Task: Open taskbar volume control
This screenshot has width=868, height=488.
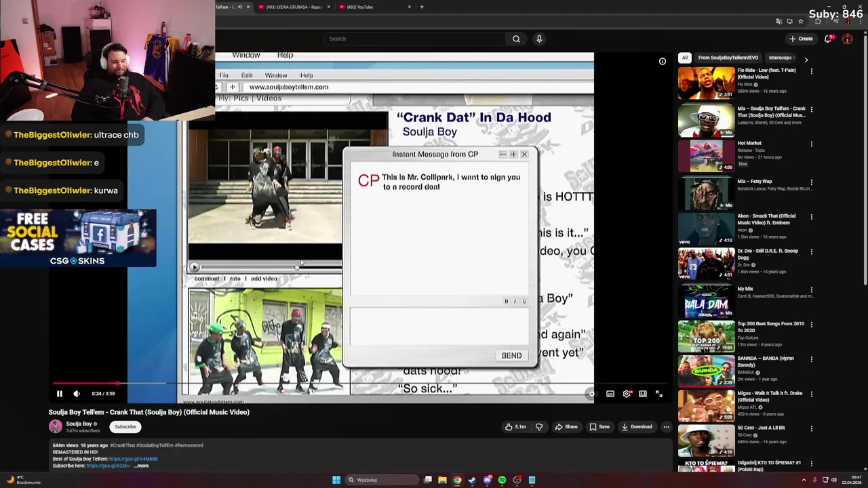Action: (x=833, y=480)
